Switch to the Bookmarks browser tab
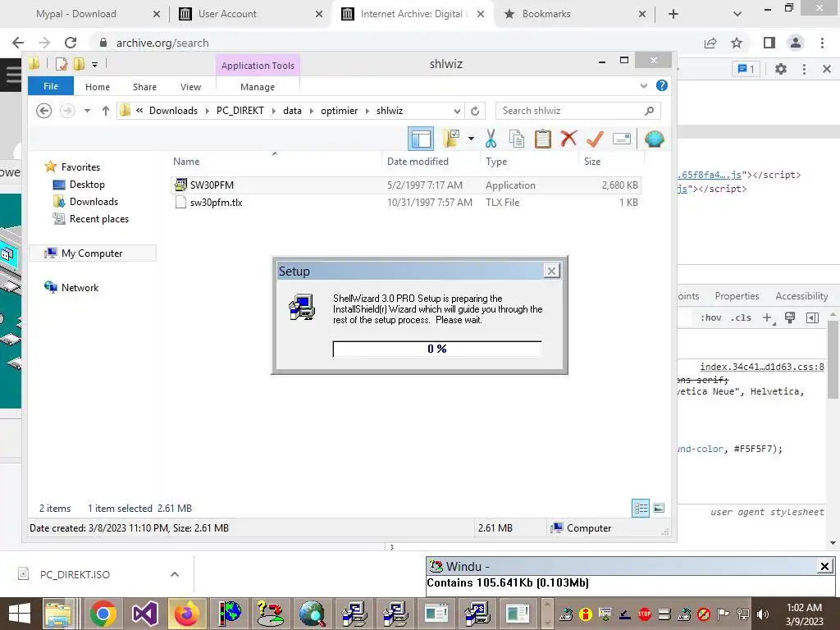Screen dimensions: 840x630 coord(546,14)
